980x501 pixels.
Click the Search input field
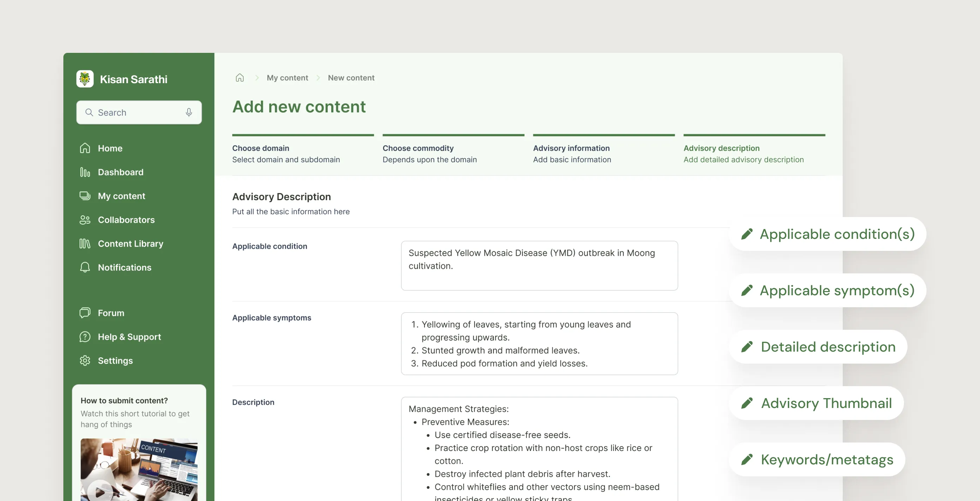pos(137,112)
